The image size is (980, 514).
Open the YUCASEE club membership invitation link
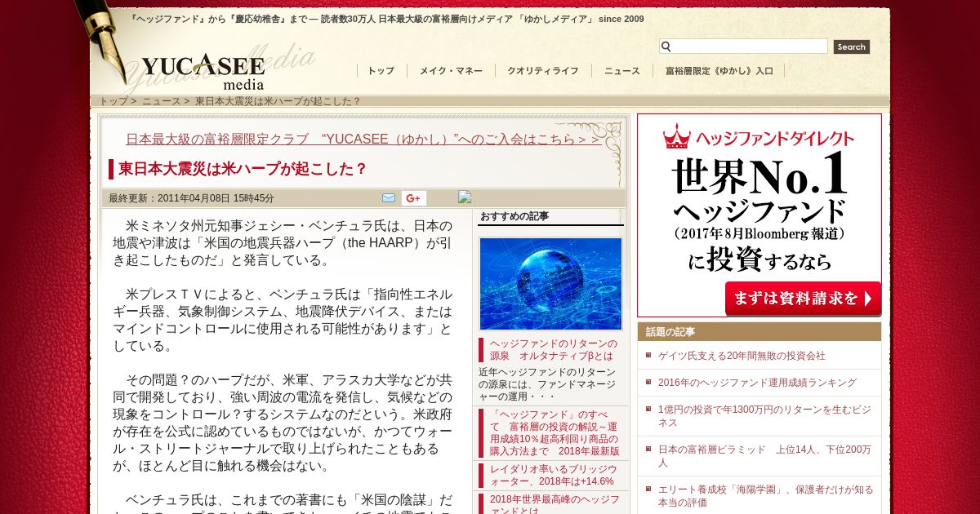coord(363,140)
